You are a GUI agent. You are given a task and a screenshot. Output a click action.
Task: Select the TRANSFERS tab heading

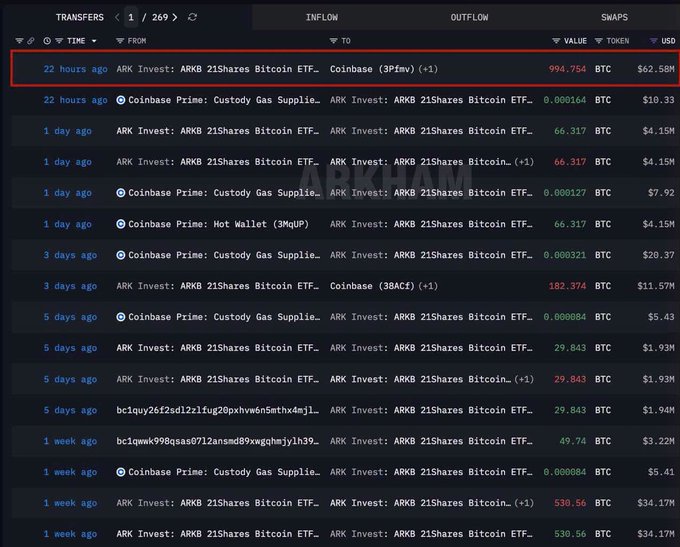tap(80, 17)
